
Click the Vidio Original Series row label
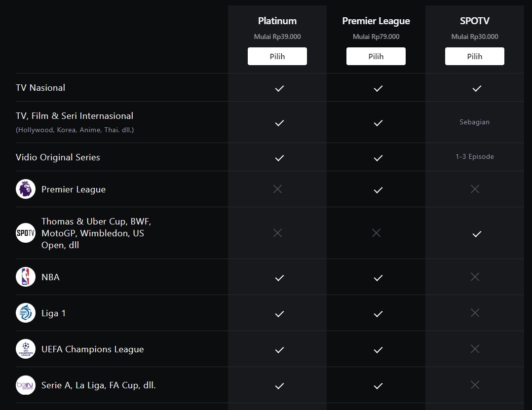coord(58,157)
